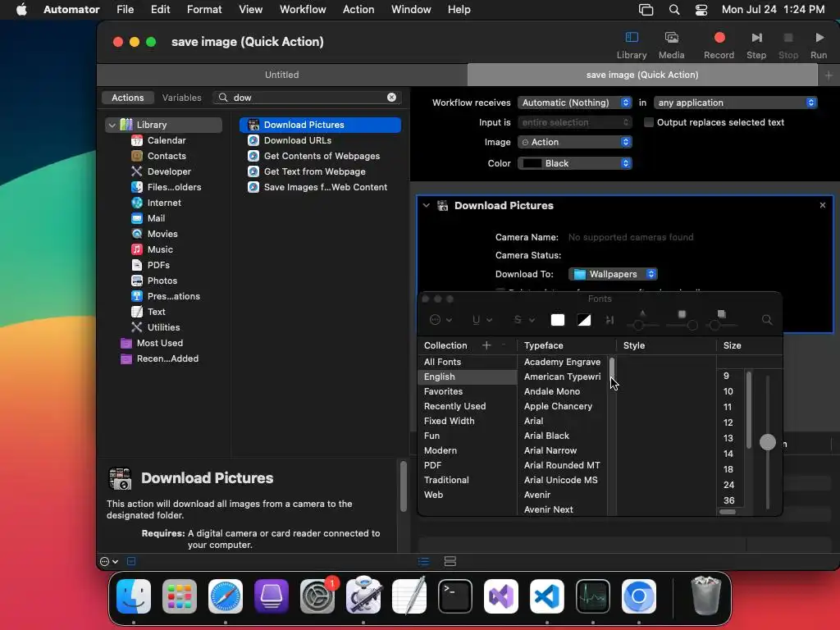840x630 pixels.
Task: Click Fonts panel text color swatch
Action: [558, 320]
